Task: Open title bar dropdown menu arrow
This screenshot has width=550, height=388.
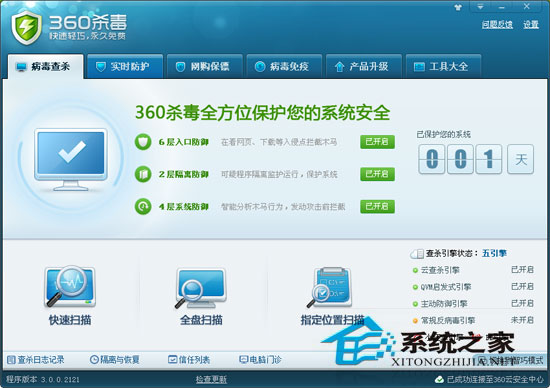Action: tap(480, 7)
